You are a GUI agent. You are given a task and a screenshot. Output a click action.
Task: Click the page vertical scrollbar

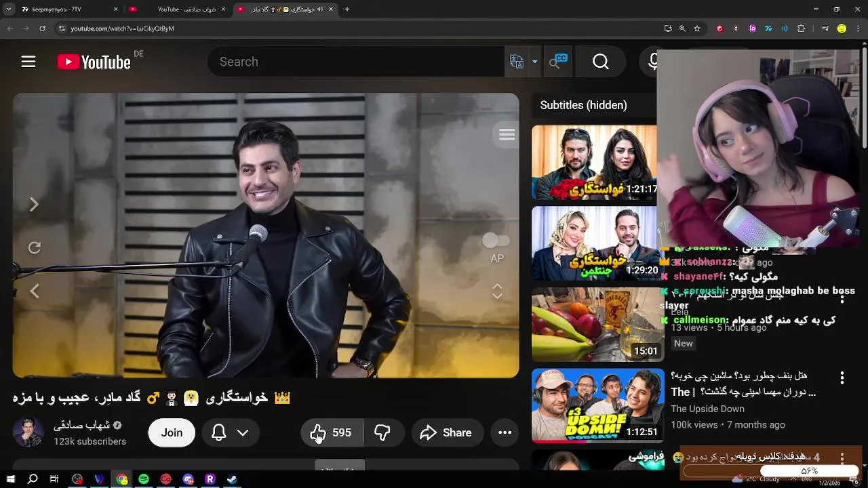[x=864, y=98]
